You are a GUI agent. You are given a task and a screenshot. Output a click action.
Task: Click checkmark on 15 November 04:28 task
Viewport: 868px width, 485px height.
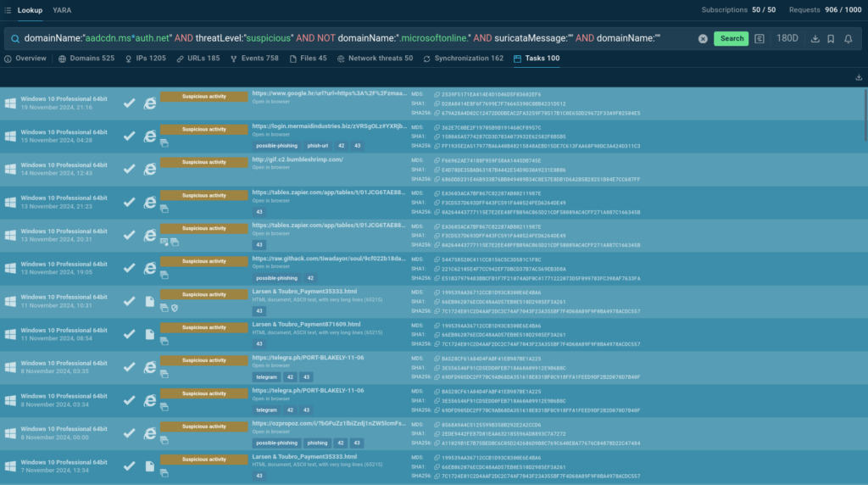pos(129,136)
